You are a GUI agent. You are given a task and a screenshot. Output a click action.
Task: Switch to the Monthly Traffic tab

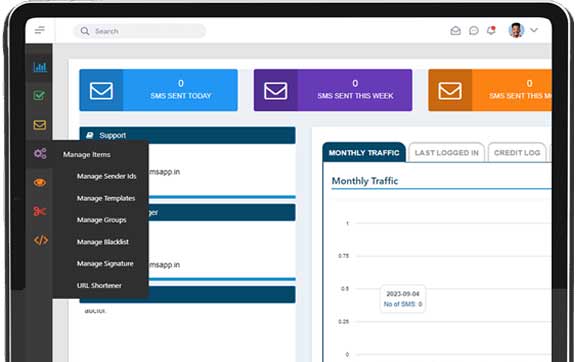364,153
